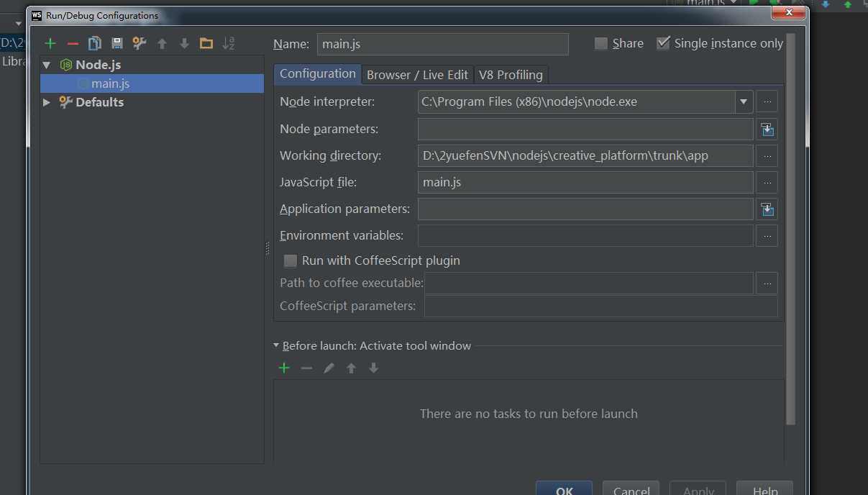Click the splitter handle between panels
This screenshot has width=868, height=495.
268,248
